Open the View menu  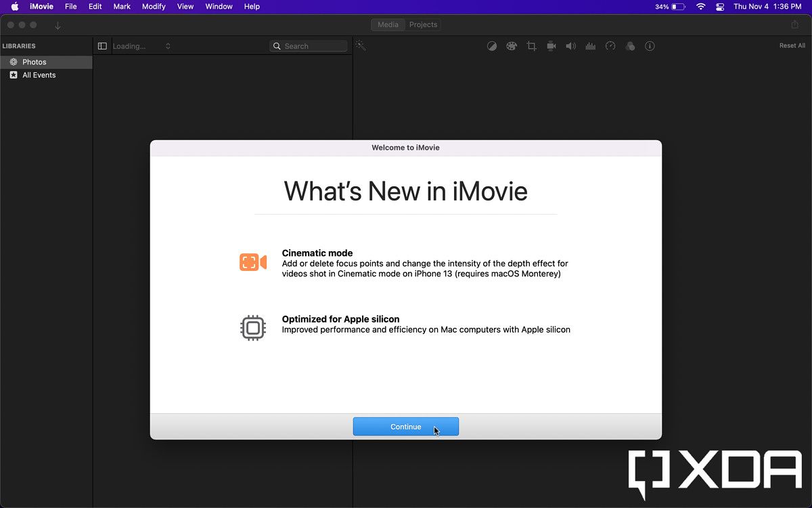pos(185,7)
